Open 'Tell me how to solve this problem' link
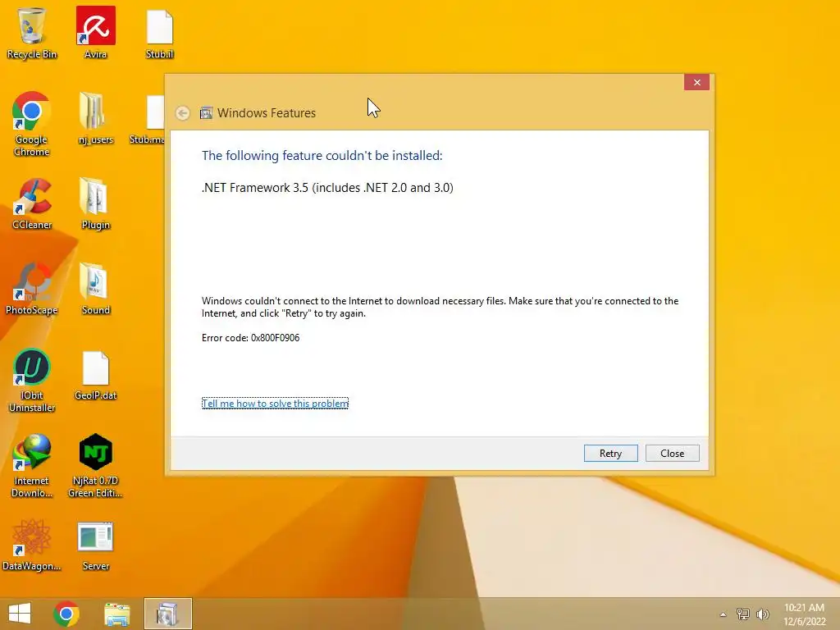840x630 pixels. [x=275, y=404]
